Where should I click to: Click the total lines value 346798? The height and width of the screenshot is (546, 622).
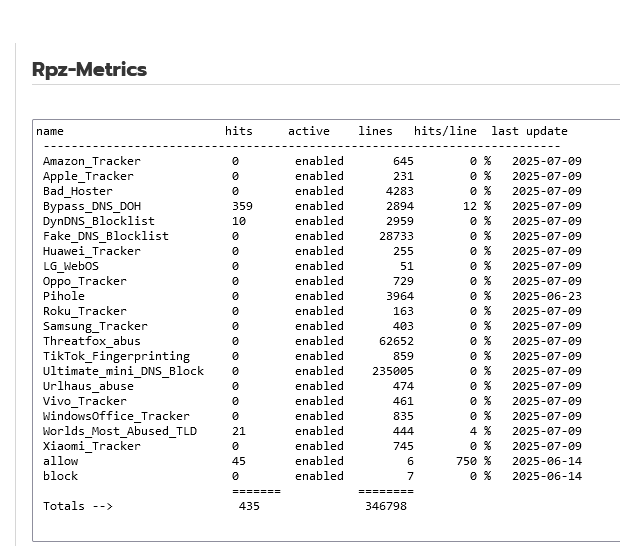(386, 506)
